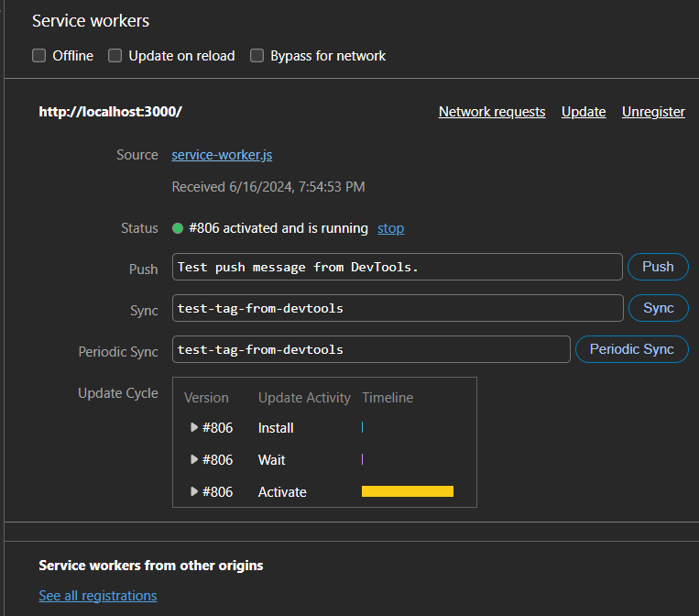Expand the #806 Install row
The height and width of the screenshot is (616, 699).
(x=194, y=427)
